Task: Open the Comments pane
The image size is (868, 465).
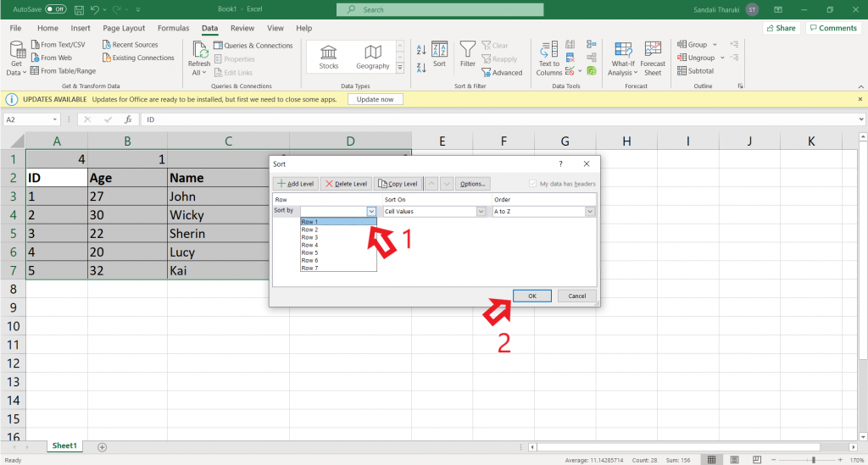Action: pyautogui.click(x=833, y=28)
